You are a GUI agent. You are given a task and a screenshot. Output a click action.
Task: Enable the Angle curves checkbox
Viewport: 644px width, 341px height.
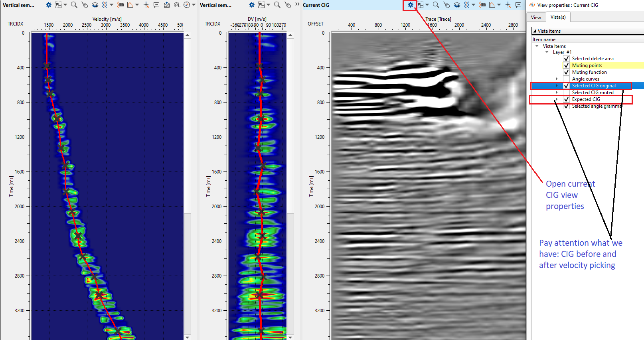pyautogui.click(x=566, y=79)
